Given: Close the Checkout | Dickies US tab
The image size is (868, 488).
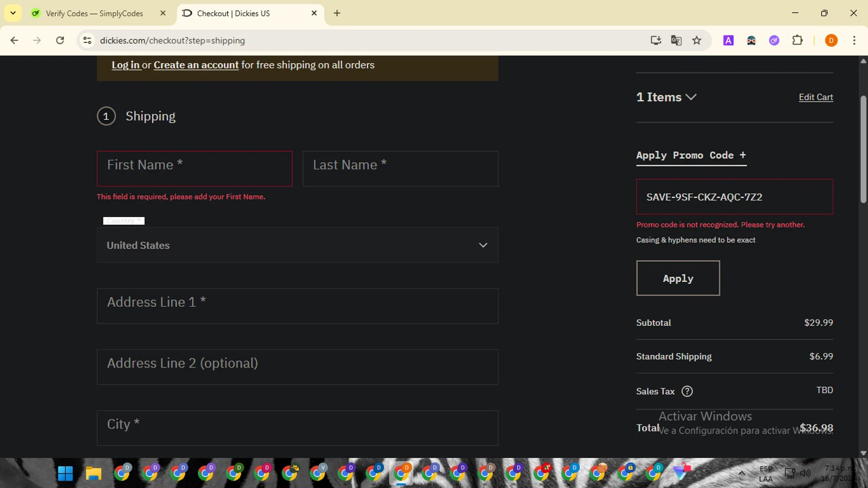Looking at the screenshot, I should tap(314, 13).
